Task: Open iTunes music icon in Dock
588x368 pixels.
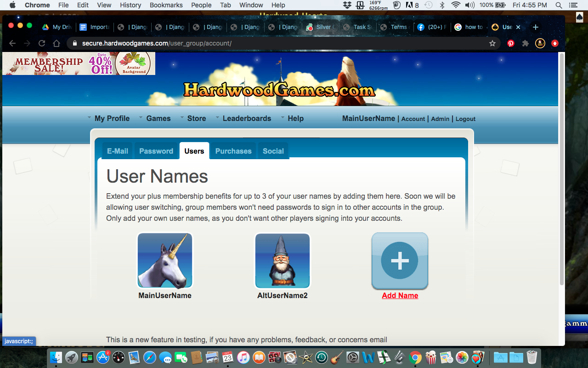Action: pos(243,357)
